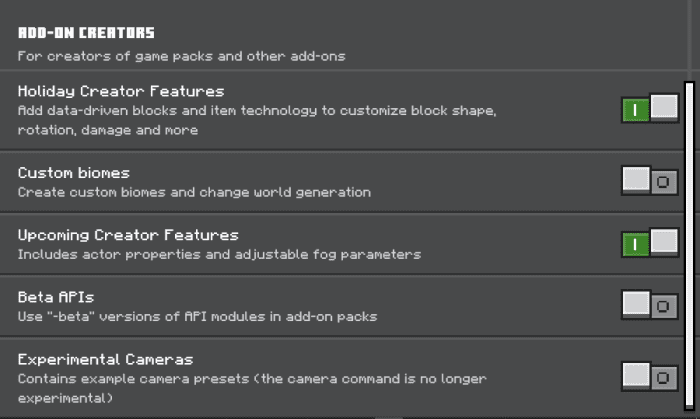Click the O off-indicator on the Custom biomes switch
The height and width of the screenshot is (419, 700).
(663, 182)
